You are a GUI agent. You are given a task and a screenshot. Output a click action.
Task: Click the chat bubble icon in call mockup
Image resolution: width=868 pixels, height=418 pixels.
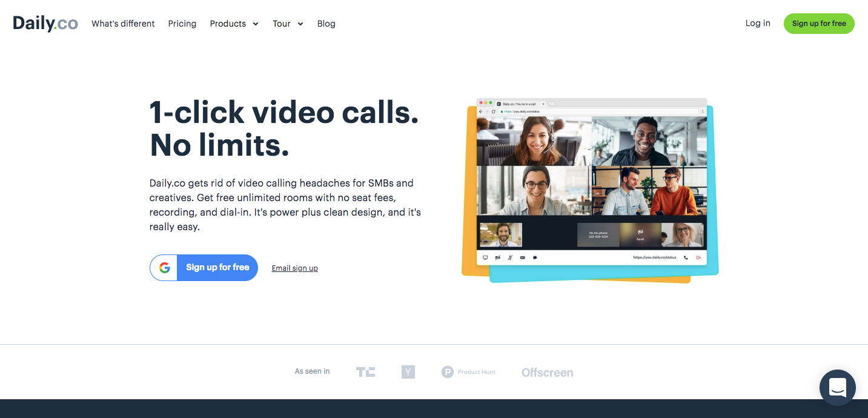[535, 257]
